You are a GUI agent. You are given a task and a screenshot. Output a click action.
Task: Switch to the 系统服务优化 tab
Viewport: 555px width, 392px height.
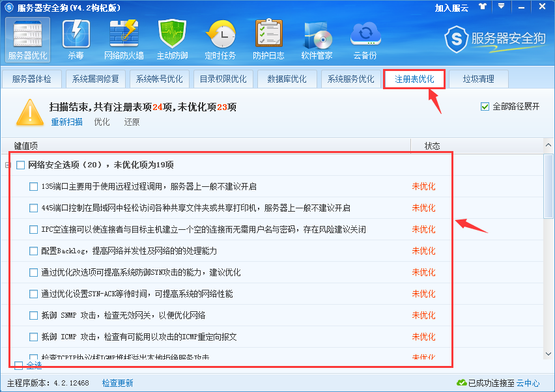[x=350, y=79]
